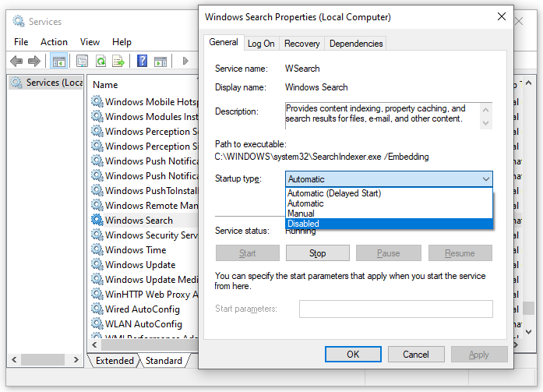543x392 pixels.
Task: Click the gear icon next to Windows Time
Action: tap(97, 249)
